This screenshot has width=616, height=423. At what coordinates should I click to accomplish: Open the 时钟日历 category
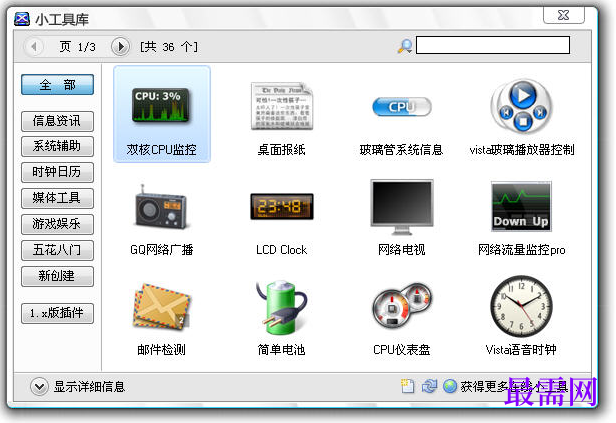pos(57,172)
